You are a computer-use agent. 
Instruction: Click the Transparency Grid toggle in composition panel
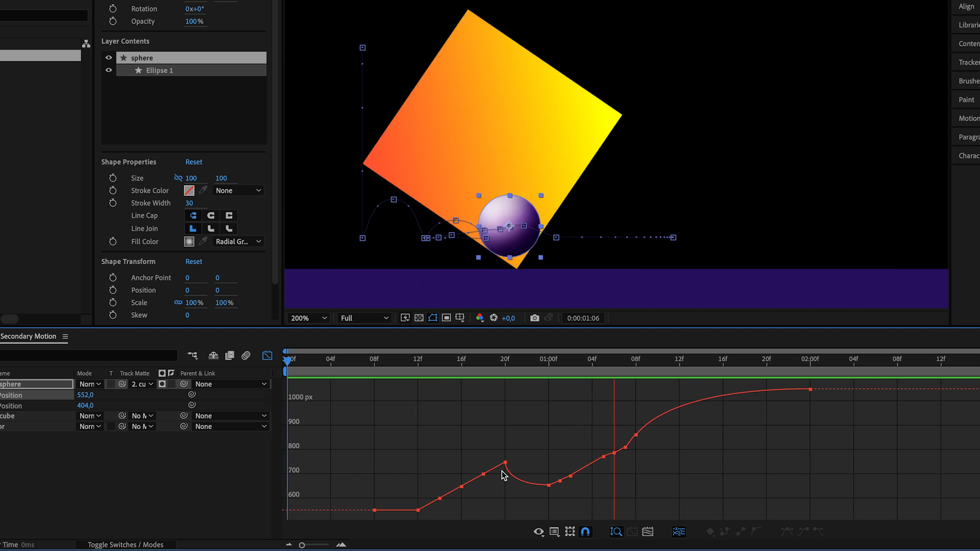[x=419, y=317]
